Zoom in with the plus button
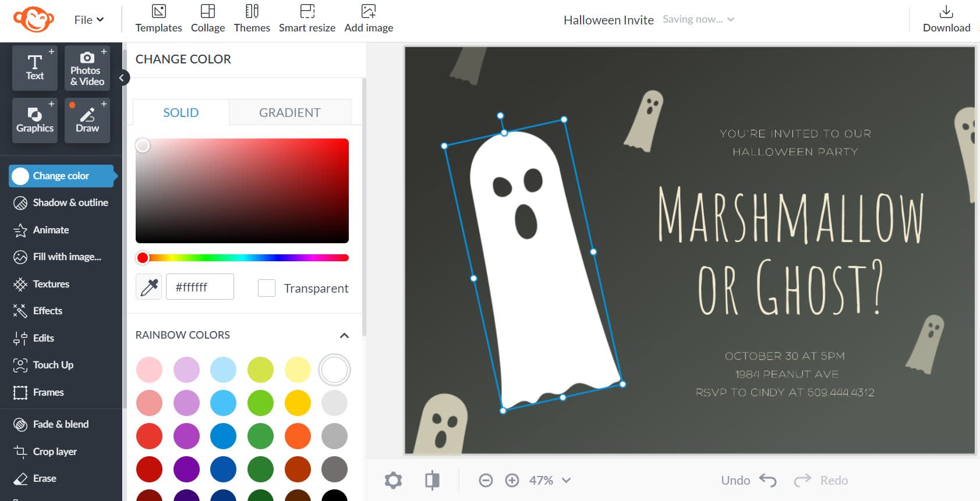 (512, 481)
